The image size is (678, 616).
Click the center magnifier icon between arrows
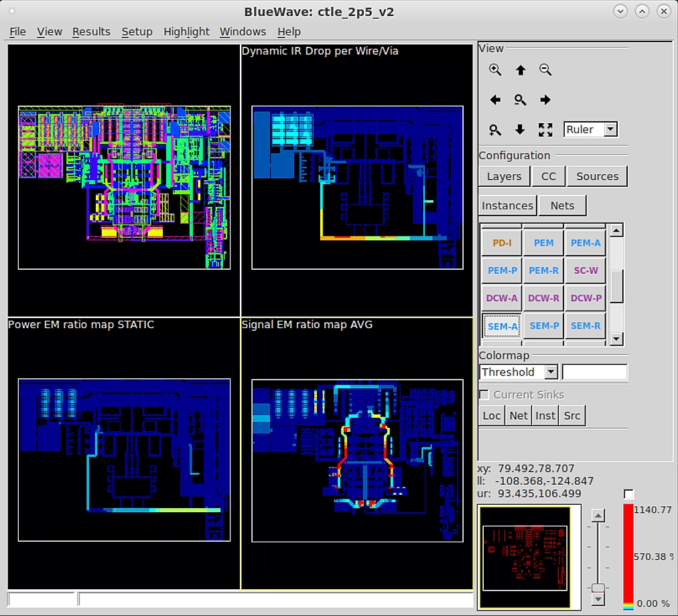tap(521, 100)
